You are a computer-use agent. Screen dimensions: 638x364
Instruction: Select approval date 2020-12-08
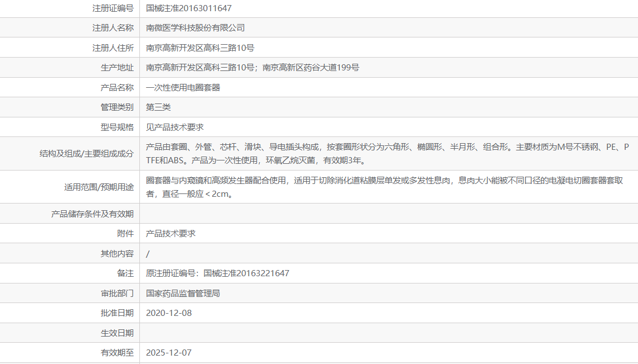tap(169, 313)
